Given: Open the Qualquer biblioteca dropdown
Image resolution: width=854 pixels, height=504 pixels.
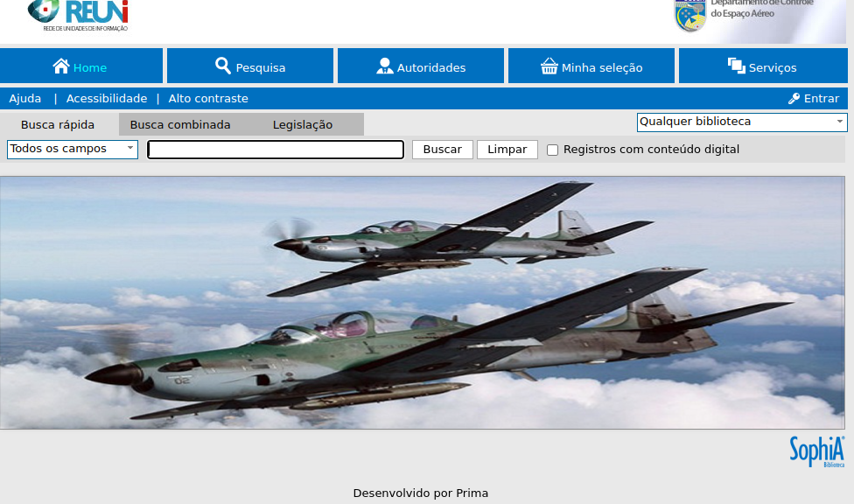Looking at the screenshot, I should [742, 122].
